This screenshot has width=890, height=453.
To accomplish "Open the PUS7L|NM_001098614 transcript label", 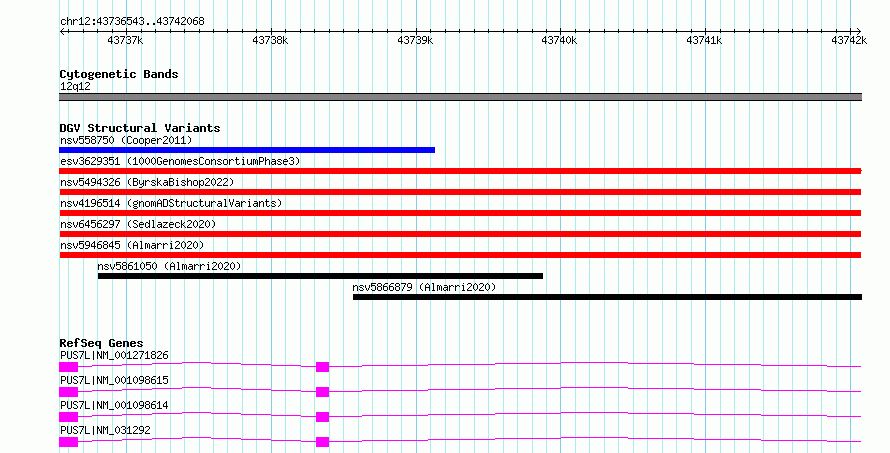I will point(114,405).
